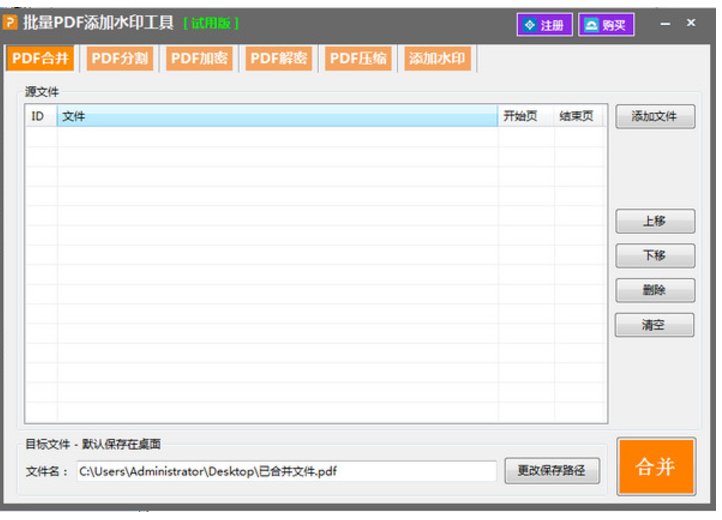This screenshot has width=722, height=520.
Task: Click the output file name path field
Action: coord(286,471)
